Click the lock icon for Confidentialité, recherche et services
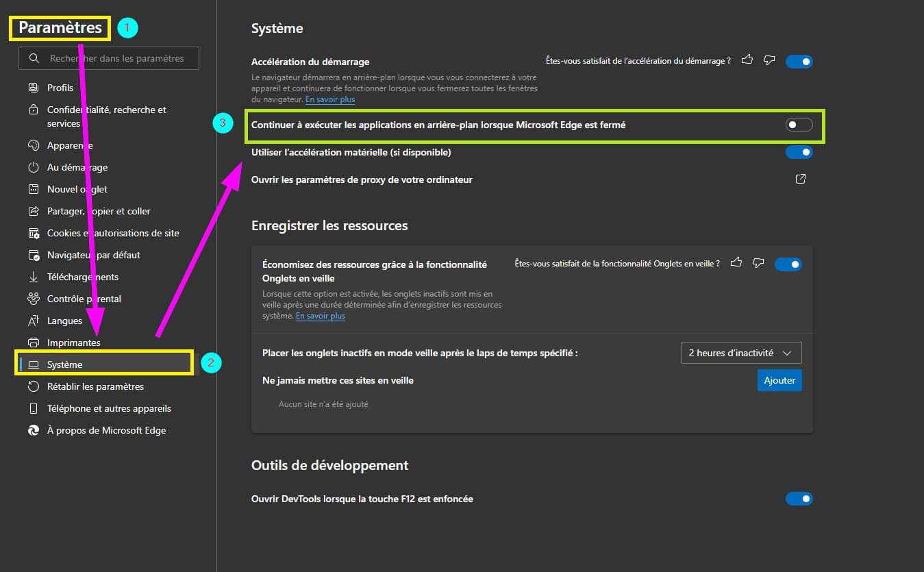The width and height of the screenshot is (924, 572). point(33,110)
